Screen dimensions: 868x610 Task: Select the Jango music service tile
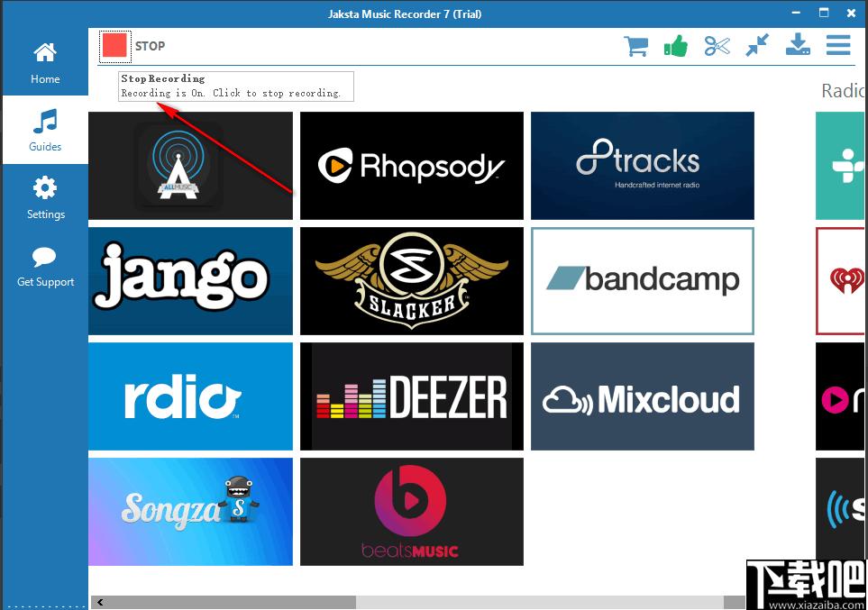coord(190,280)
